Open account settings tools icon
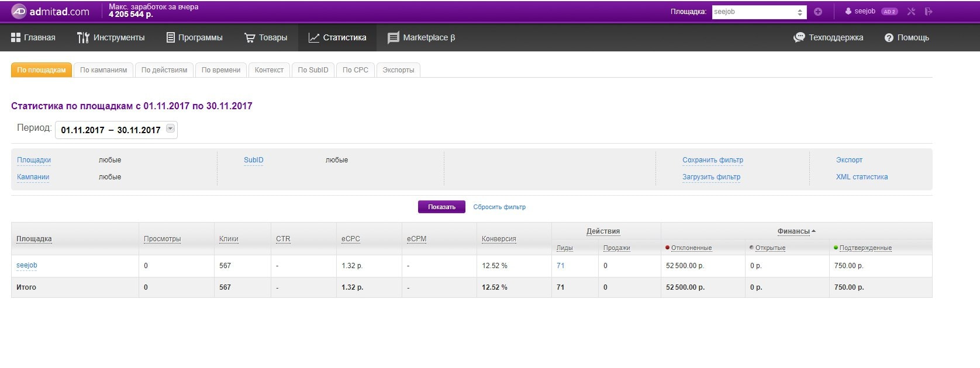This screenshot has width=980, height=368. coord(911,12)
